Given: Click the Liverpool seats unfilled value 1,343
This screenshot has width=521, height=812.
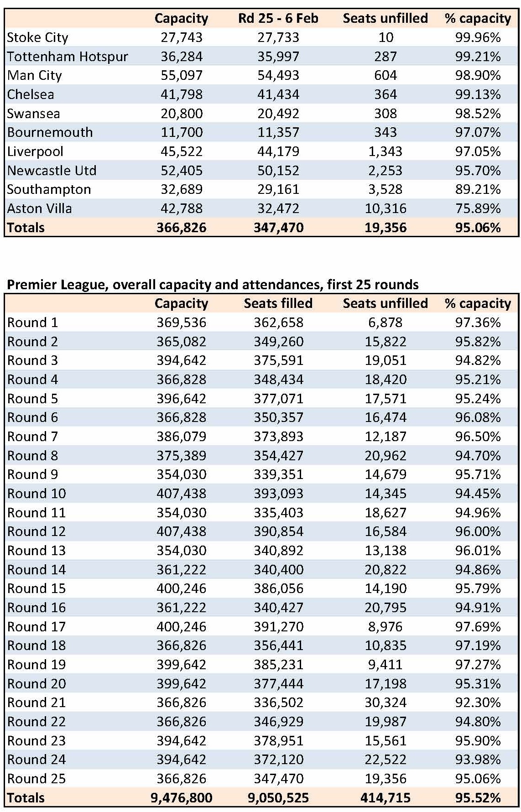Looking at the screenshot, I should pos(386,151).
